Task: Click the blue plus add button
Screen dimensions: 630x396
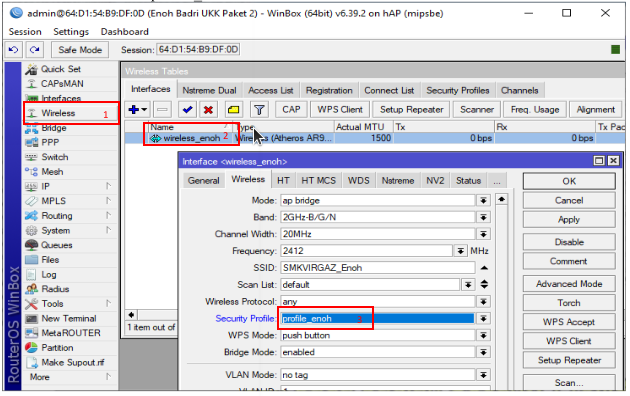Action: 137,110
